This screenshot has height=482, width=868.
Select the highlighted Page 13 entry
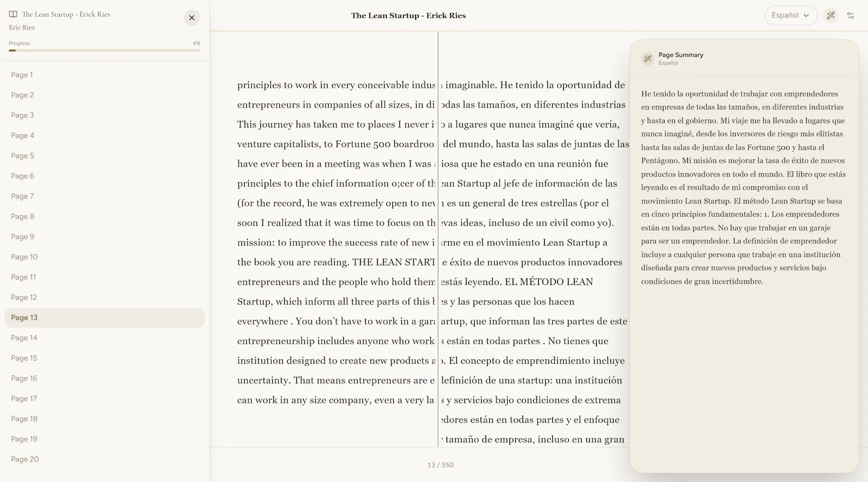[x=105, y=318]
